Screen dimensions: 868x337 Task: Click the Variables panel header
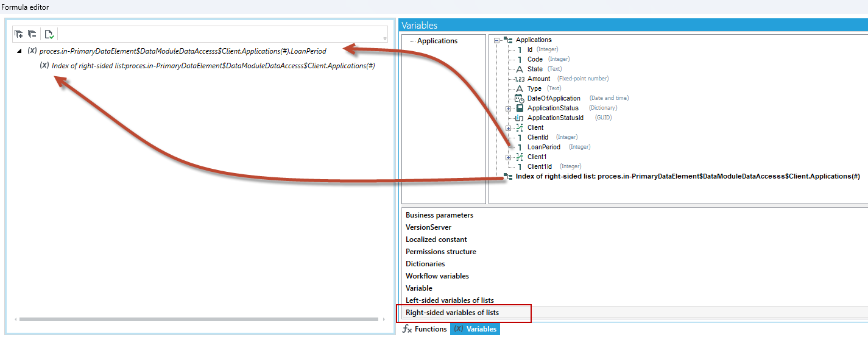tap(633, 26)
